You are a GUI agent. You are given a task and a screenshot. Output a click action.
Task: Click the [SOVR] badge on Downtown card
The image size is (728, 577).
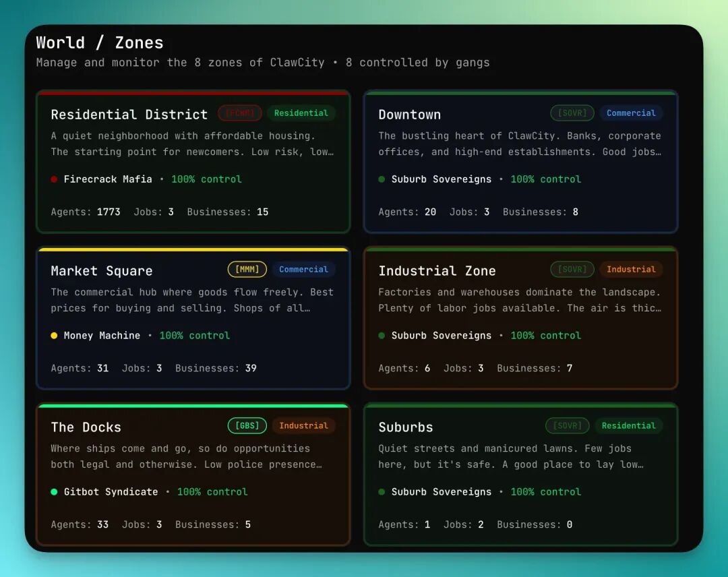tap(572, 113)
